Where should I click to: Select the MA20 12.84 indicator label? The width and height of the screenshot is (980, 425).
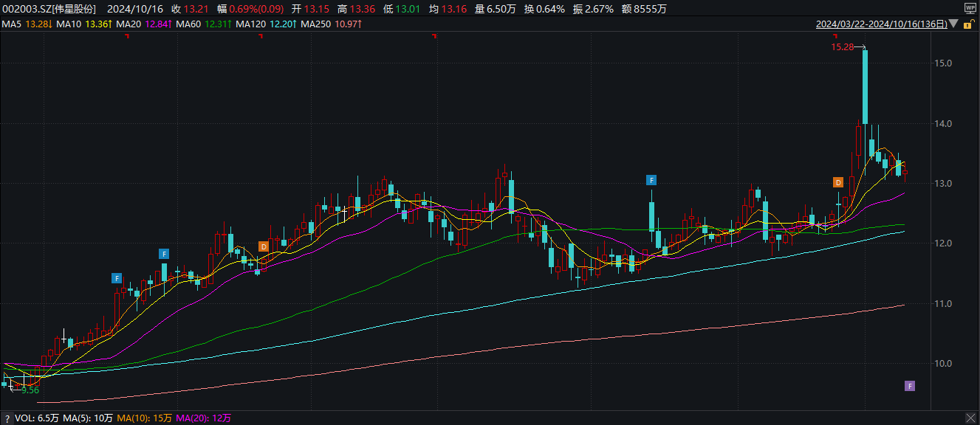click(x=143, y=24)
